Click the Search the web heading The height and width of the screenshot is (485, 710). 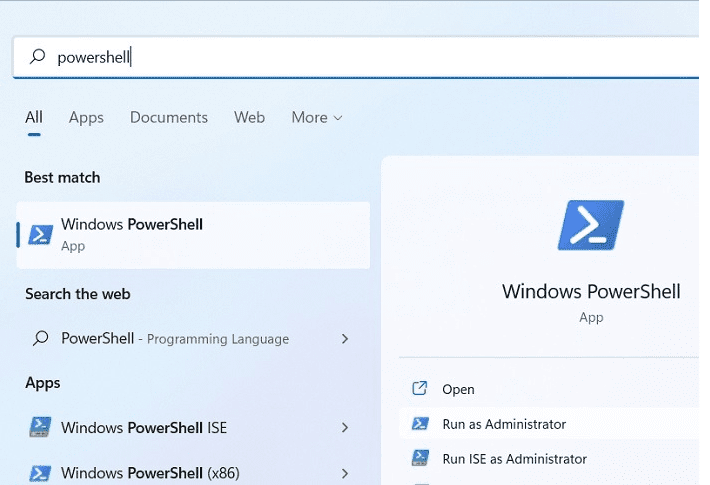tap(78, 294)
